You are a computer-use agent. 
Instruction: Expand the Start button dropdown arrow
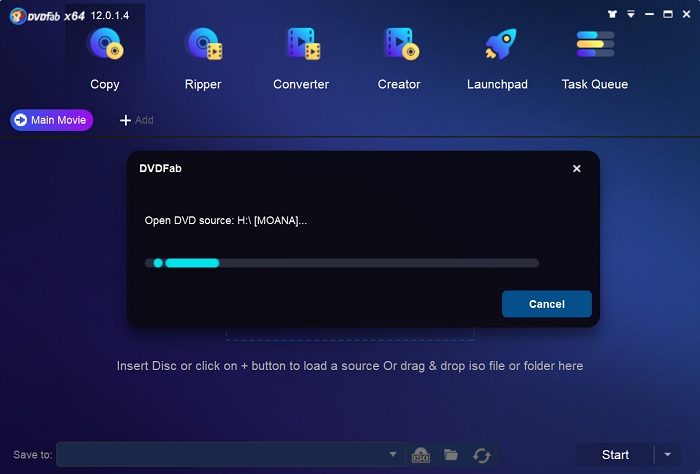pyautogui.click(x=668, y=455)
